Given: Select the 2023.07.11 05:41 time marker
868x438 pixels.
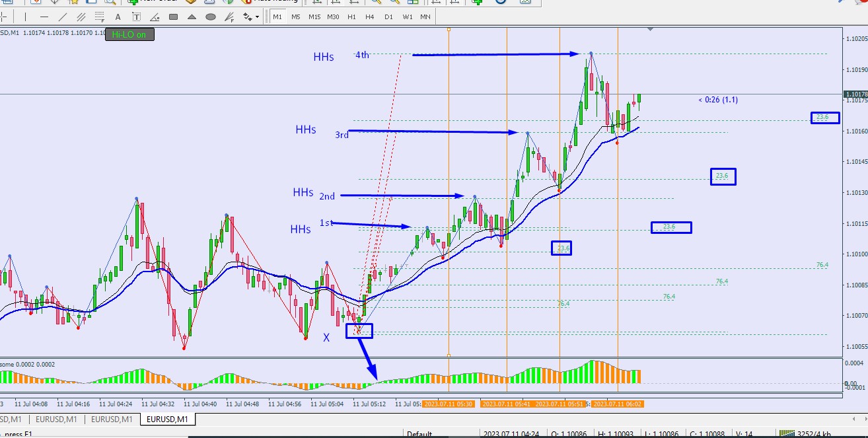Looking at the screenshot, I should 506,403.
